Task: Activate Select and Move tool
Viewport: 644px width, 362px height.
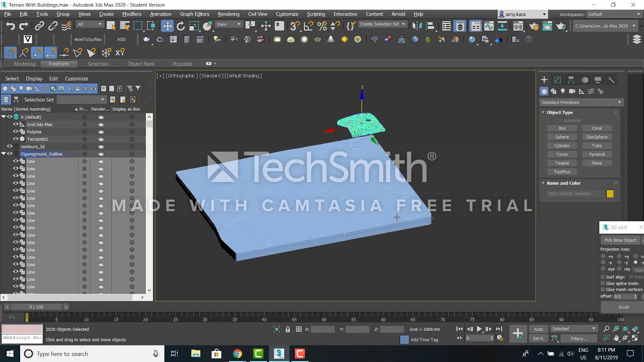Action: pos(167,26)
